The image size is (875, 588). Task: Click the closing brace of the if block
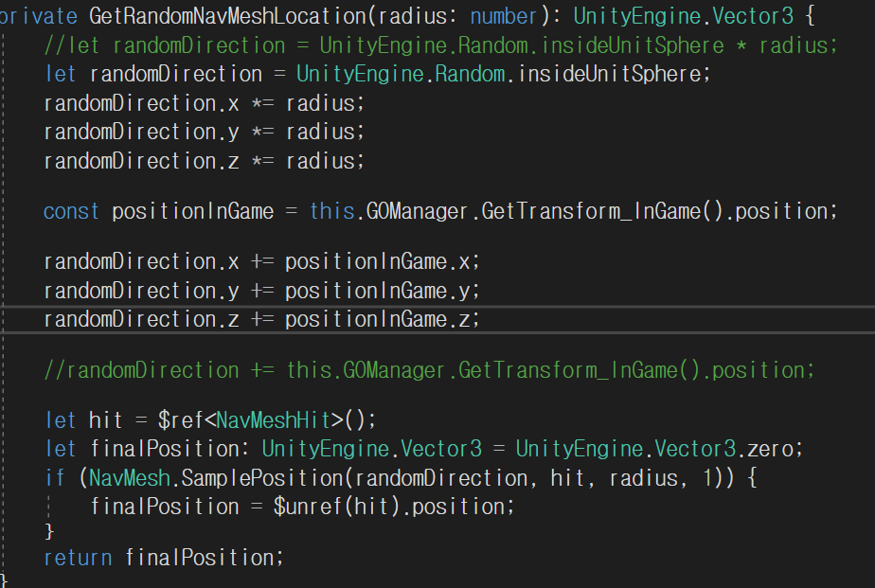[49, 530]
